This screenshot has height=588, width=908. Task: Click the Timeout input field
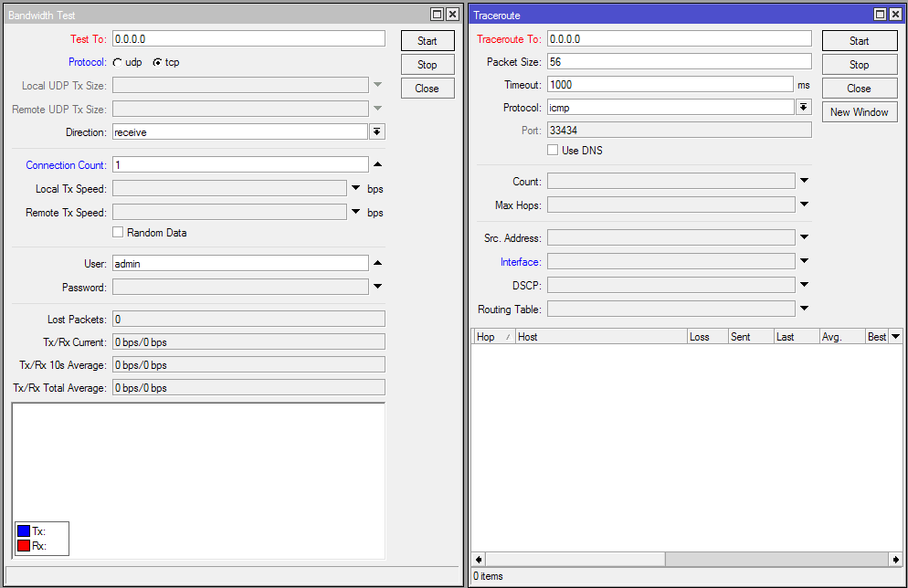point(670,85)
